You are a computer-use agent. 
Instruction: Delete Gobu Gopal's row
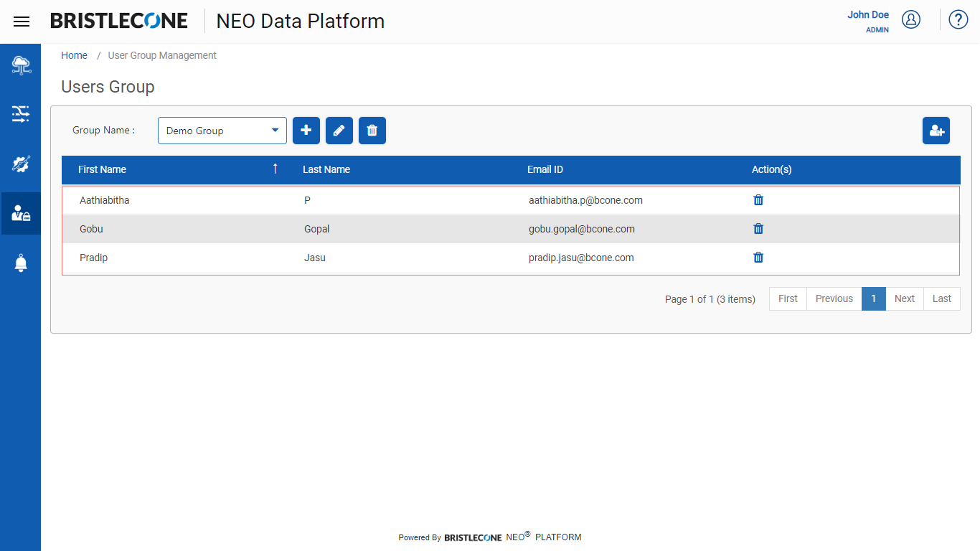click(x=758, y=229)
